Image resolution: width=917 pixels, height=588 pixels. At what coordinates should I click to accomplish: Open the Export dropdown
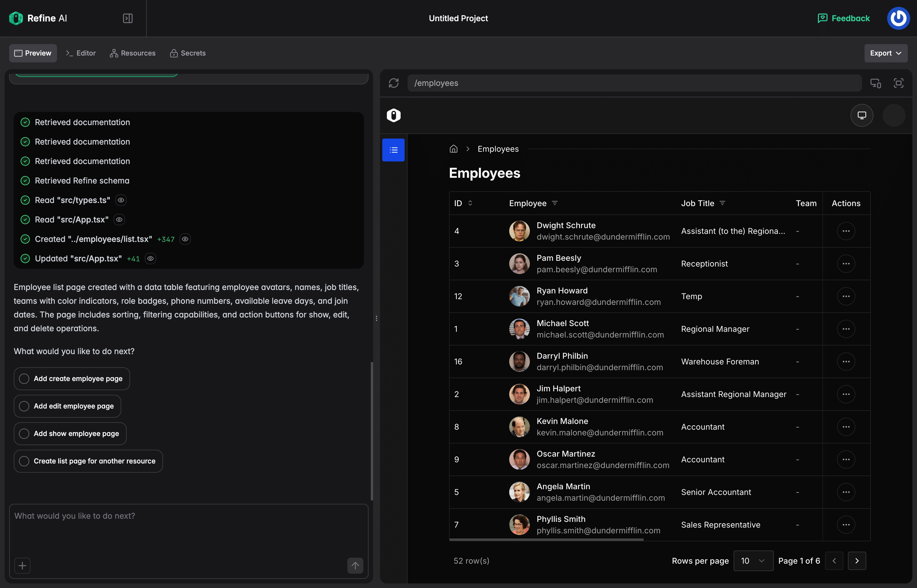[886, 53]
